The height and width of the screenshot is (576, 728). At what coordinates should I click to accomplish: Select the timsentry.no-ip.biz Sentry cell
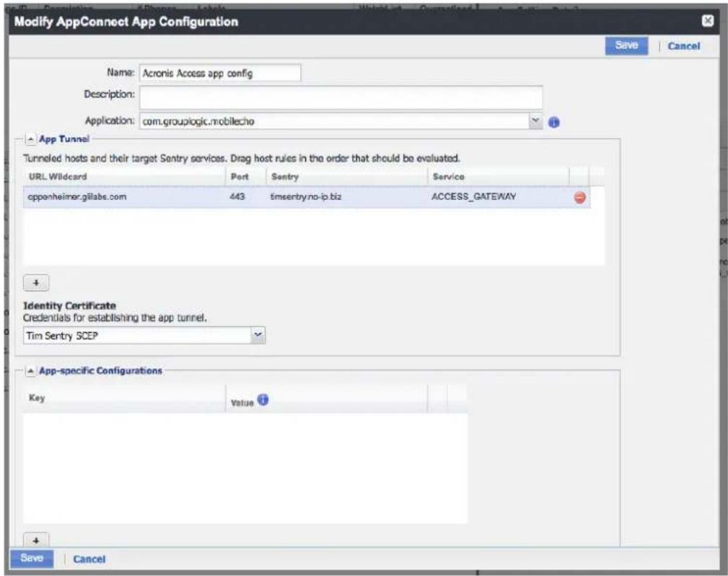pos(346,197)
